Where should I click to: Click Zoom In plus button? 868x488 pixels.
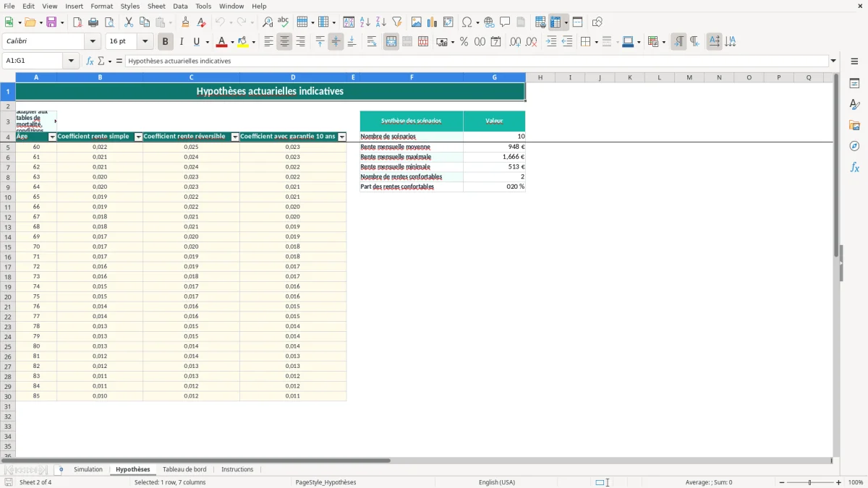(839, 482)
